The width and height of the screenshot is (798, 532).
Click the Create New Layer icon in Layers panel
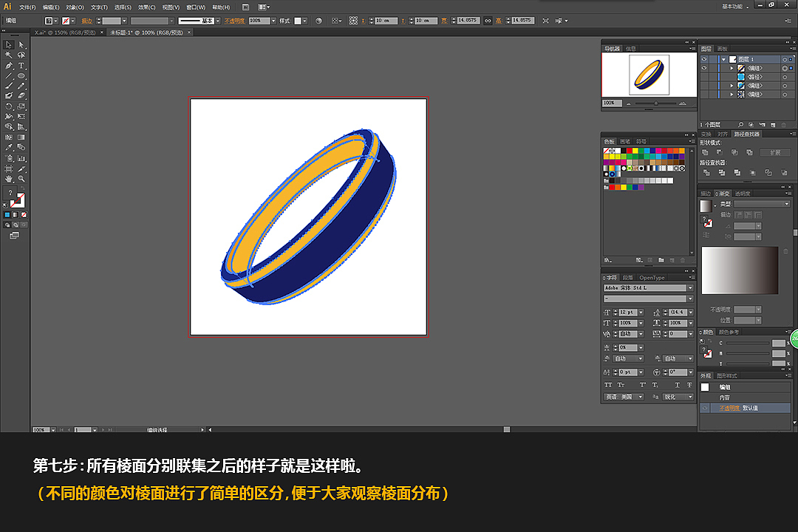(772, 123)
